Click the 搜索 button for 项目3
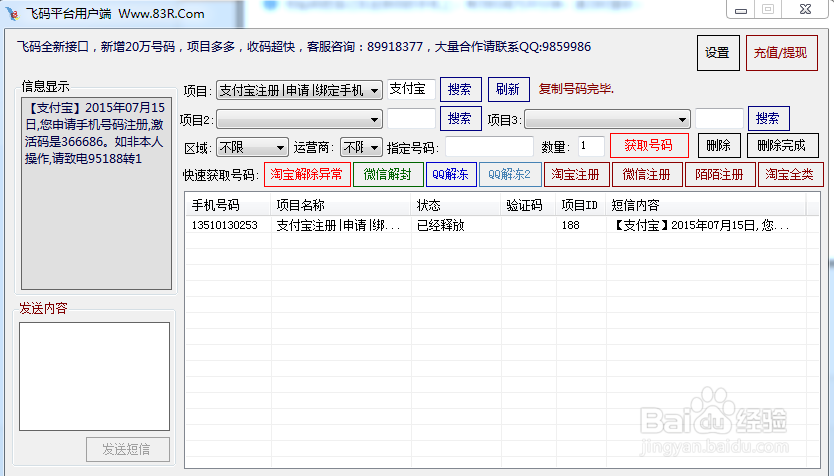 769,118
